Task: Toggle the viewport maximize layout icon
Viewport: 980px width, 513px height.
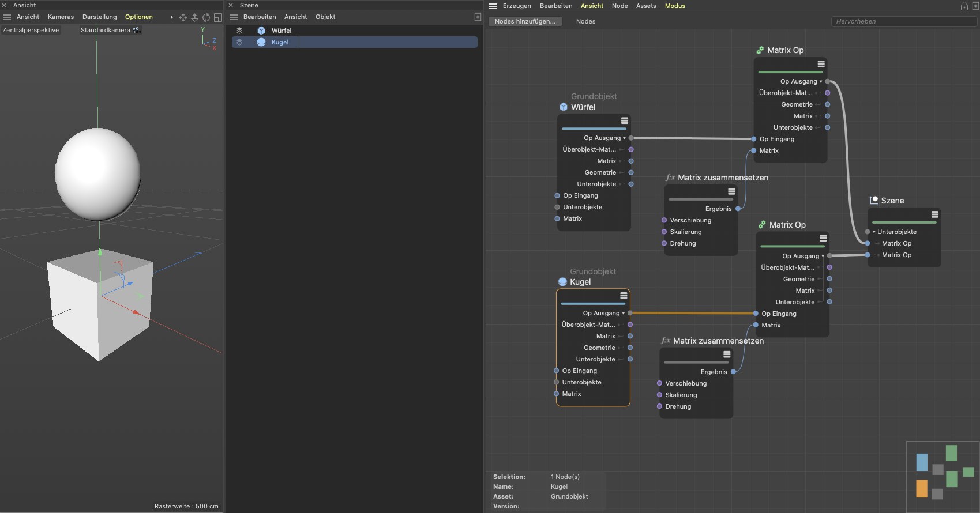Action: (217, 17)
